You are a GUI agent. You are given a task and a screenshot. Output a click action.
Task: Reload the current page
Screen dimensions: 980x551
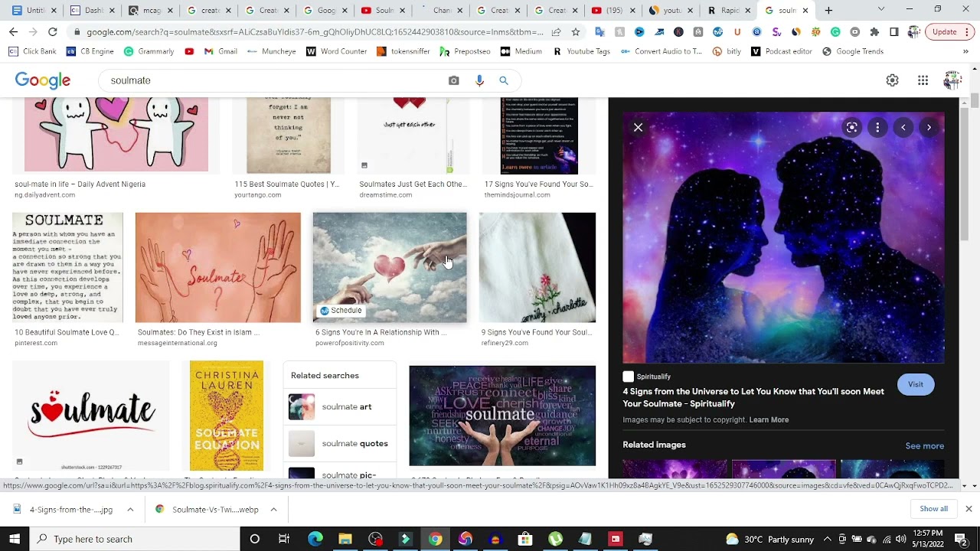pos(52,31)
